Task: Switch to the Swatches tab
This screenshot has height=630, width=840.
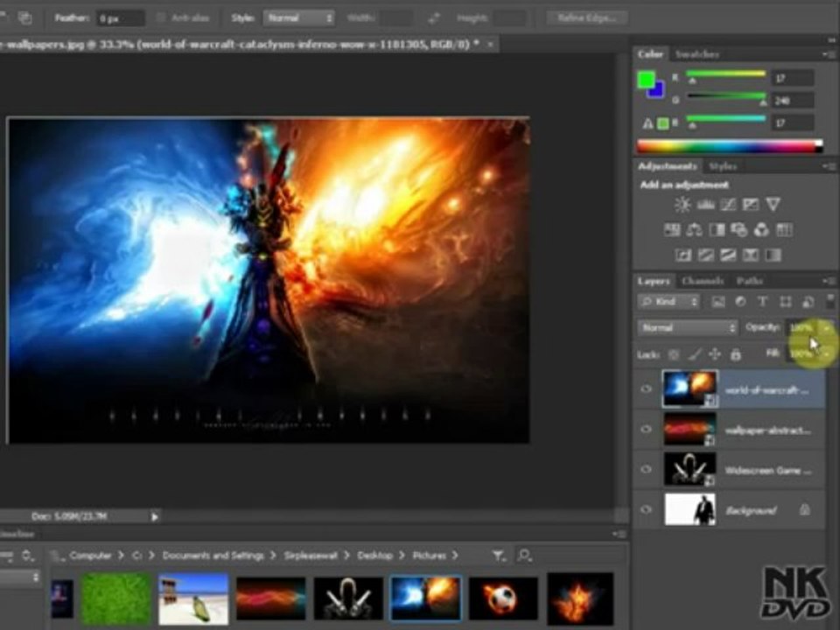Action: point(696,54)
